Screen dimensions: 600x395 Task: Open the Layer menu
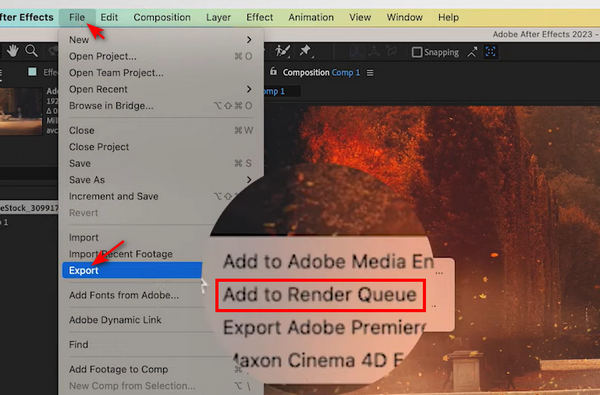click(218, 17)
